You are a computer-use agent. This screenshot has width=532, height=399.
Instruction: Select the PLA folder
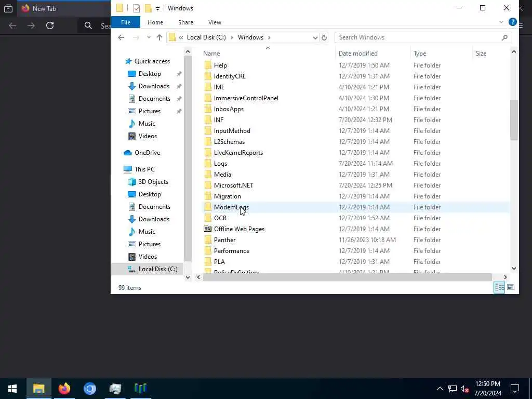(219, 262)
